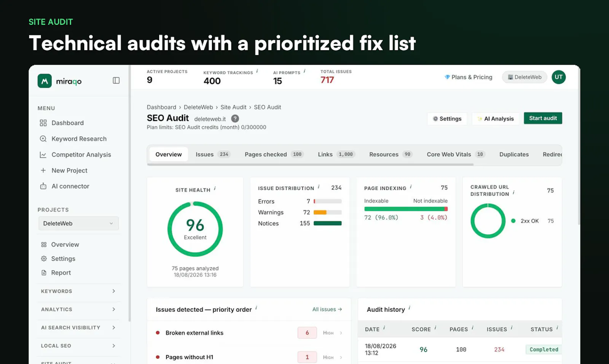Click the Competitor Analysis chart icon
609x364 pixels.
pyautogui.click(x=43, y=155)
